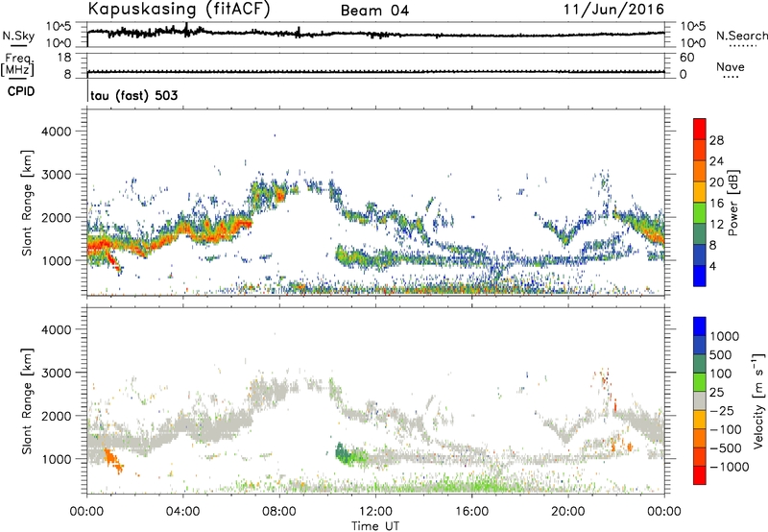Click the Nave legend label

[x=731, y=66]
